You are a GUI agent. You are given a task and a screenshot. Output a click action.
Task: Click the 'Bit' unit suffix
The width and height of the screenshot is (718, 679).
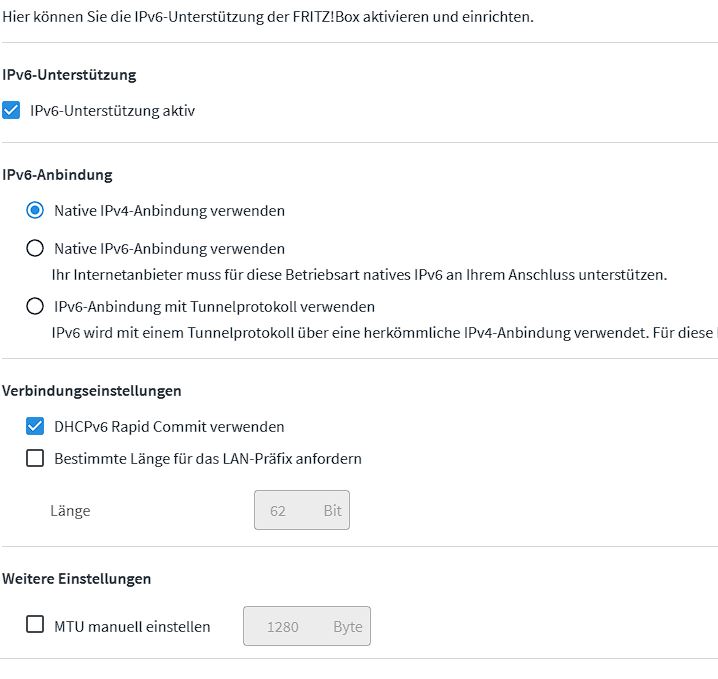pos(332,510)
